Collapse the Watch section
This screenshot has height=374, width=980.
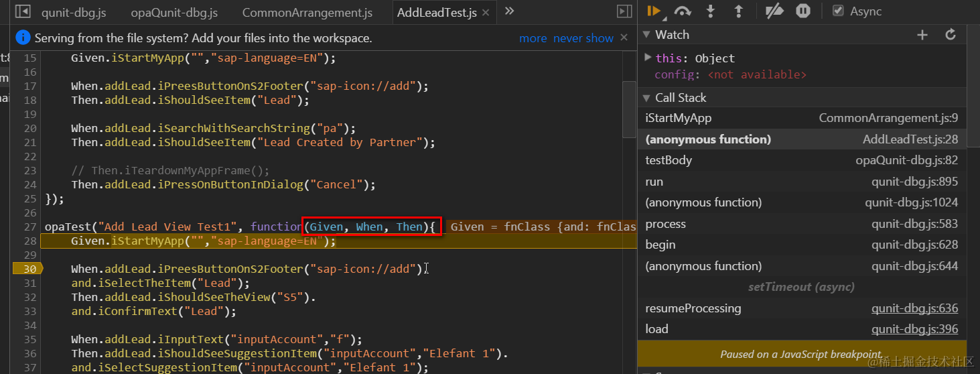tap(647, 35)
